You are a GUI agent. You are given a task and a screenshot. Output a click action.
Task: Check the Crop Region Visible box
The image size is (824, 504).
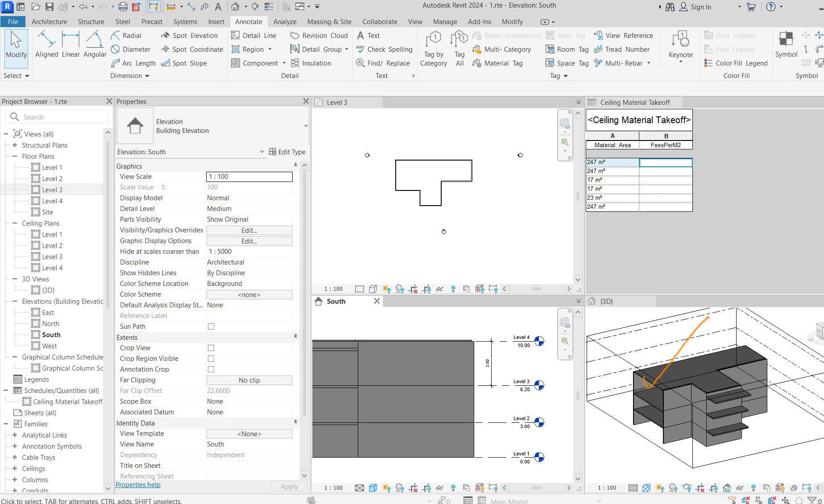point(211,359)
